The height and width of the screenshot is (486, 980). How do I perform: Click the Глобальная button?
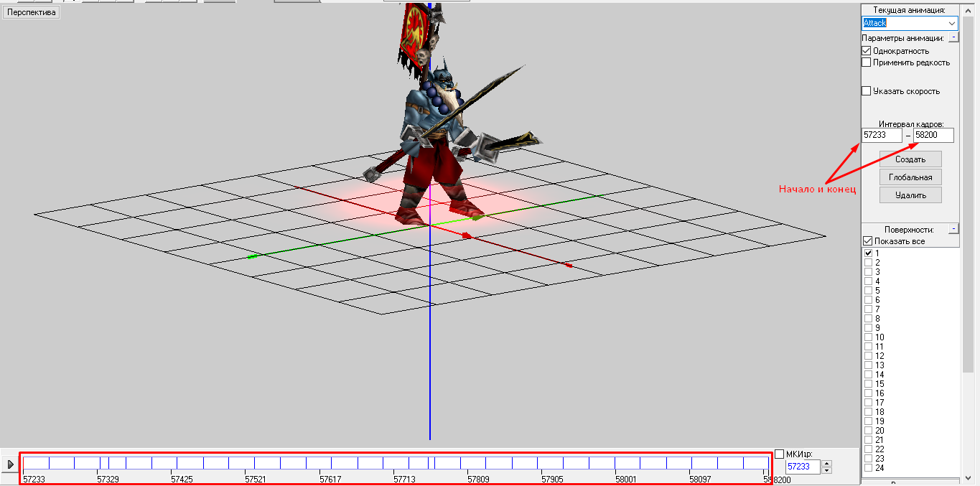(910, 177)
